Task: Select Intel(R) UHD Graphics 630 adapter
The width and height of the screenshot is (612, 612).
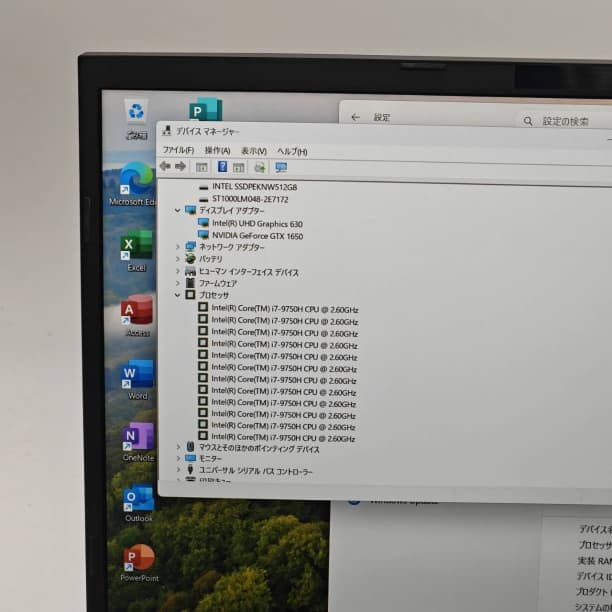Action: 257,224
